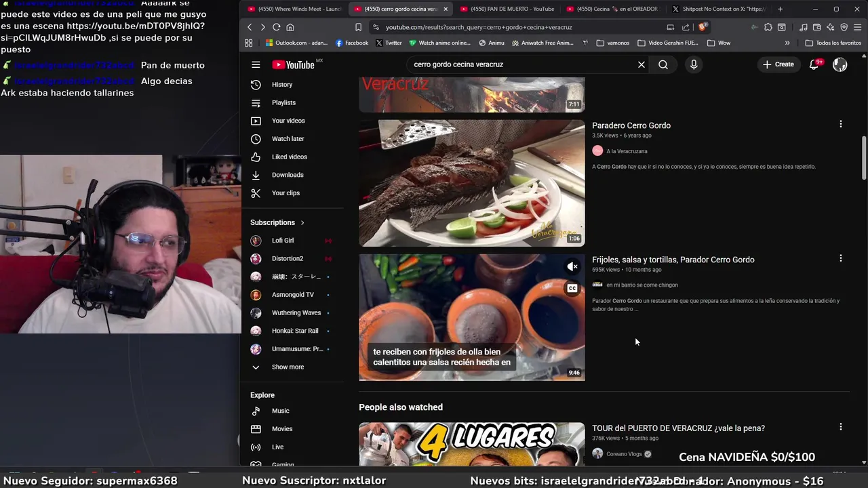Image resolution: width=868 pixels, height=488 pixels.
Task: Open Live under Explore
Action: [x=277, y=447]
